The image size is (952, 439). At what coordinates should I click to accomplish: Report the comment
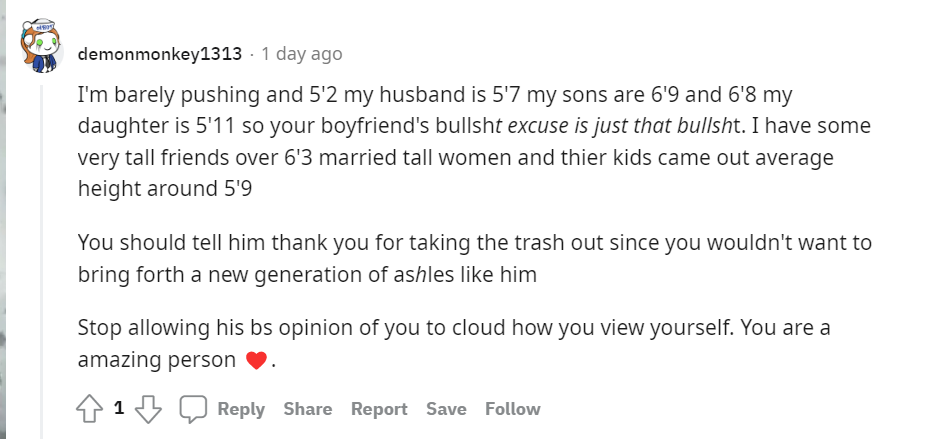point(379,409)
